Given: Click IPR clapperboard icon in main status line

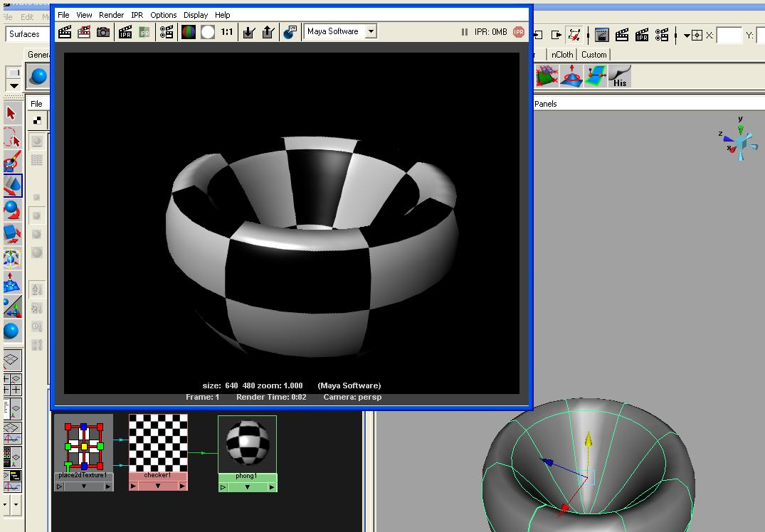Looking at the screenshot, I should (642, 35).
